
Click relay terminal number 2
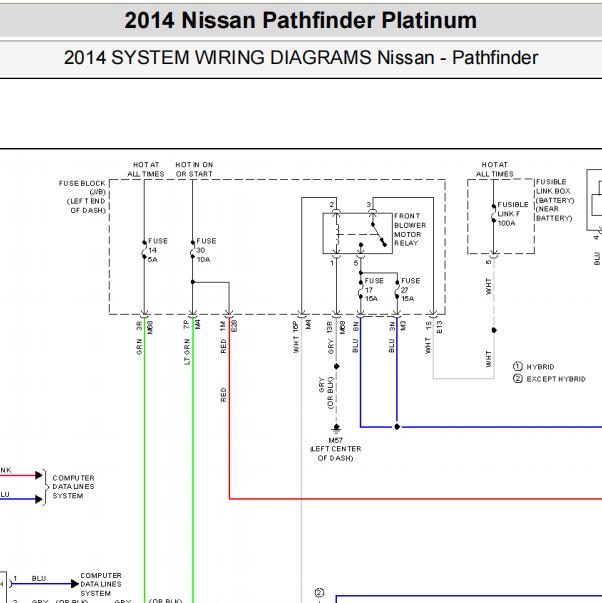(332, 205)
